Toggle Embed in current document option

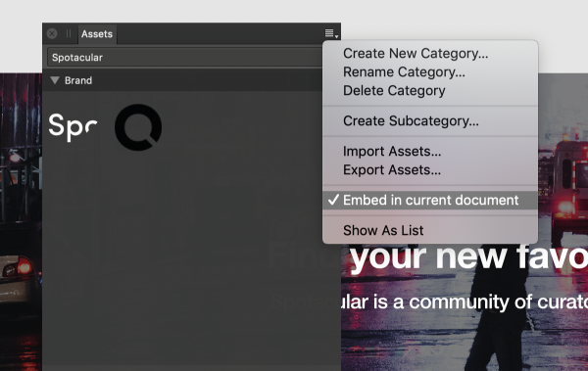[430, 200]
